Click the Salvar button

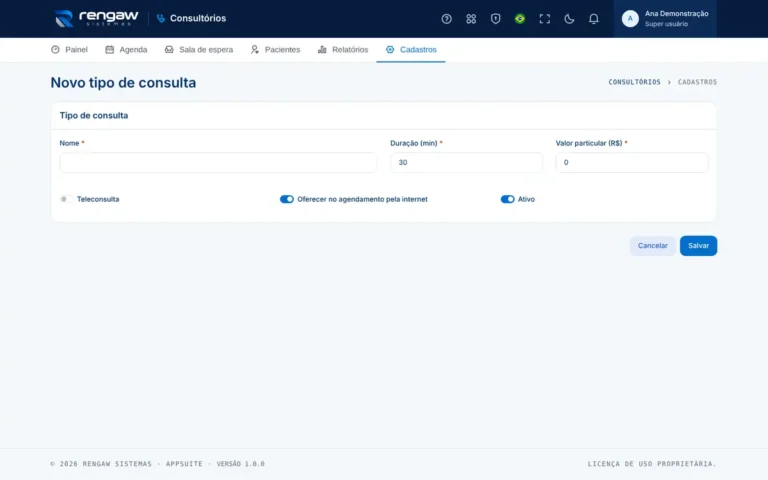point(698,246)
